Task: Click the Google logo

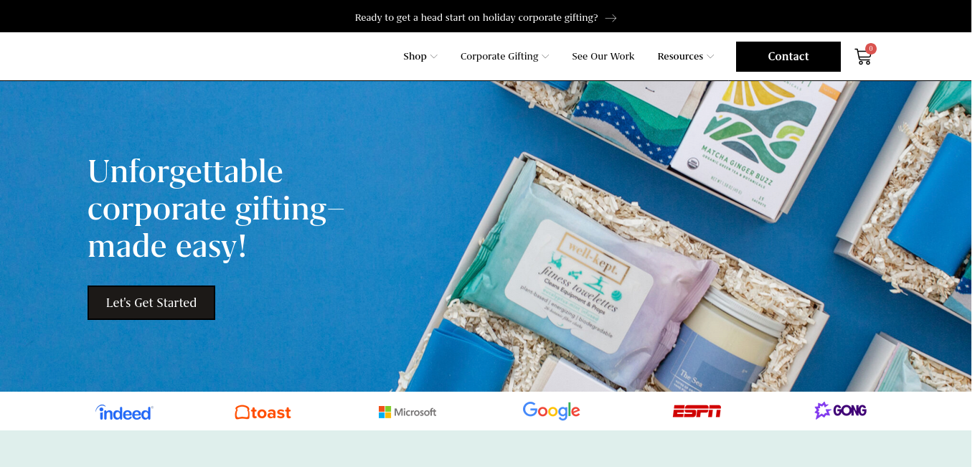Action: pyautogui.click(x=551, y=411)
